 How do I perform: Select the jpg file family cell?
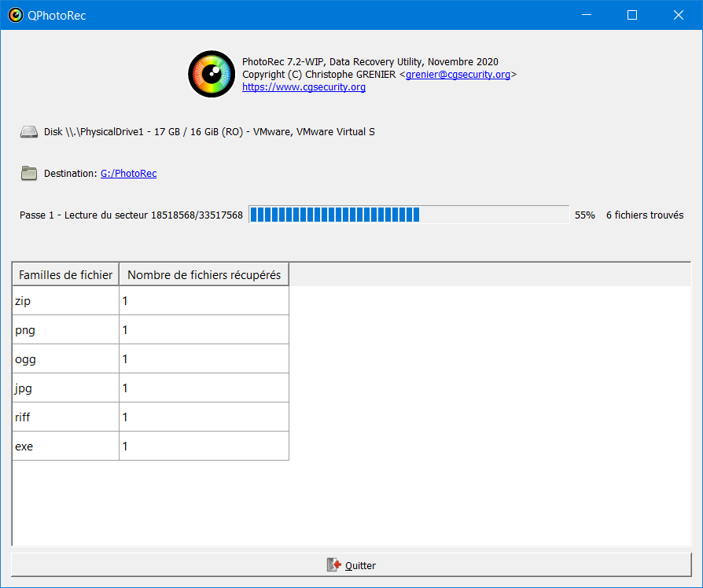click(65, 388)
